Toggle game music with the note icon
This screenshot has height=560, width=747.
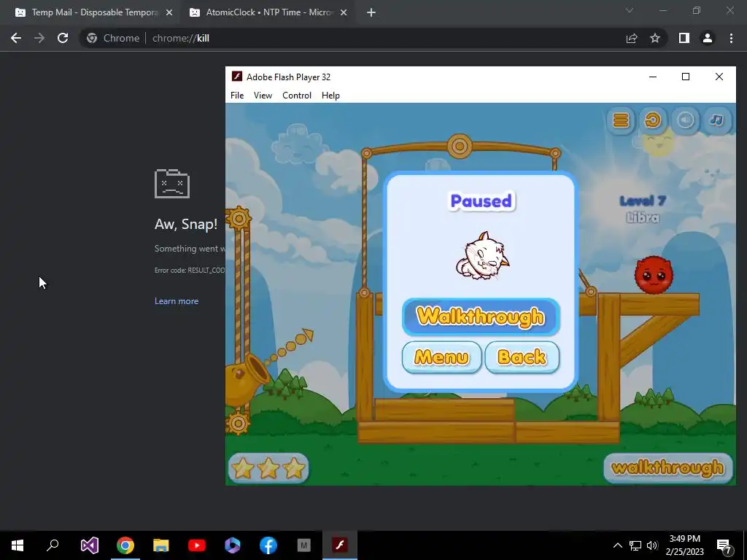pyautogui.click(x=716, y=120)
